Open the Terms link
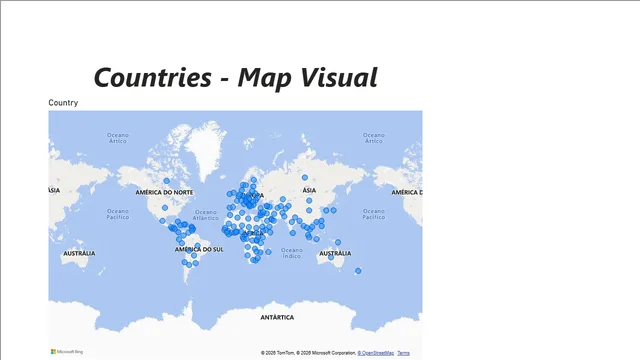The height and width of the screenshot is (360, 640). point(403,353)
